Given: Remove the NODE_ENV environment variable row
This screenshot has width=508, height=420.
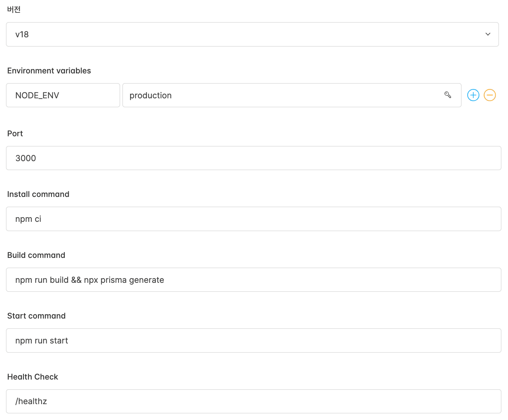Looking at the screenshot, I should [x=490, y=95].
